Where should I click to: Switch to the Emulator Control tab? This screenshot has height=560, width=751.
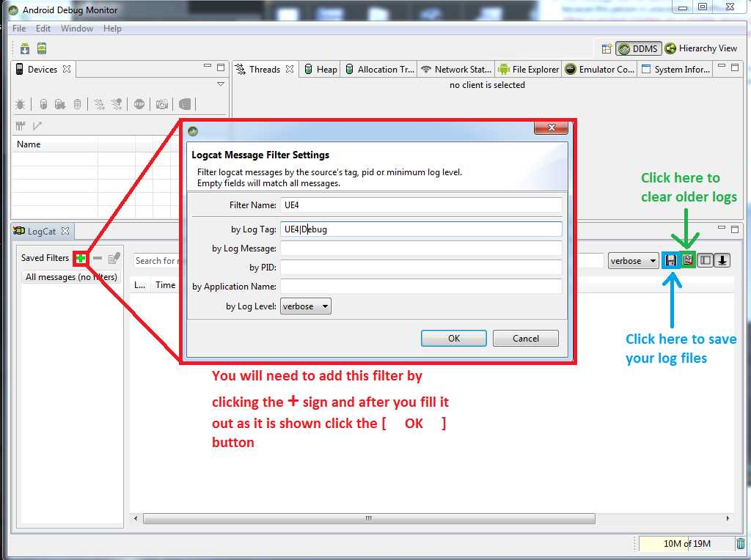(600, 70)
